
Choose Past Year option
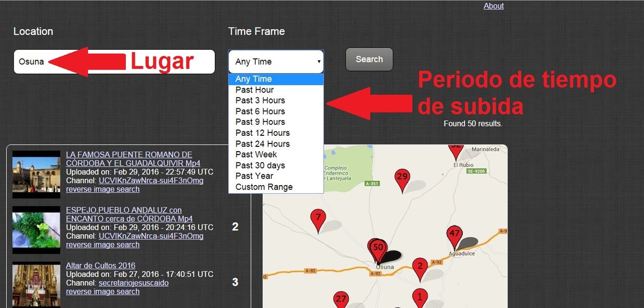276,176
